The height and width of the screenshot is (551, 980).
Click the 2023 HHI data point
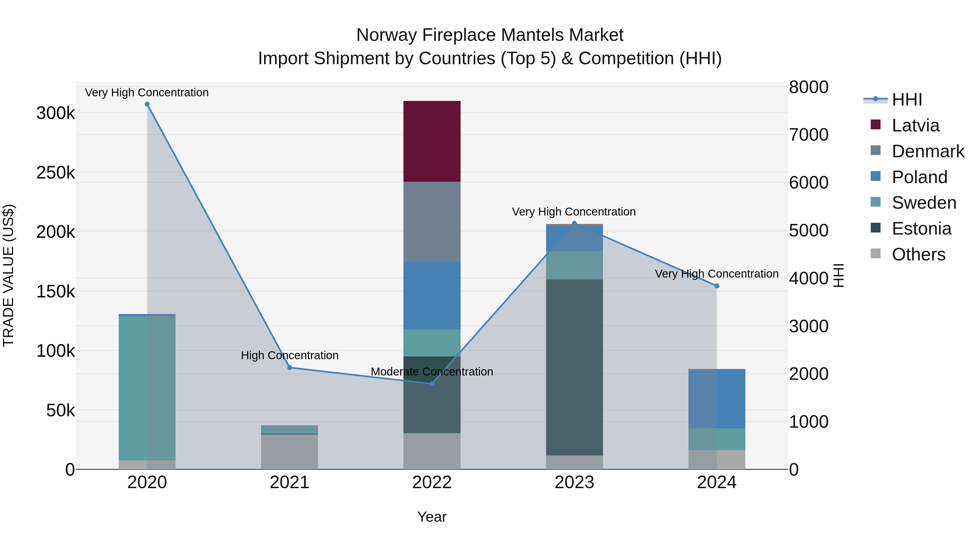(x=574, y=223)
